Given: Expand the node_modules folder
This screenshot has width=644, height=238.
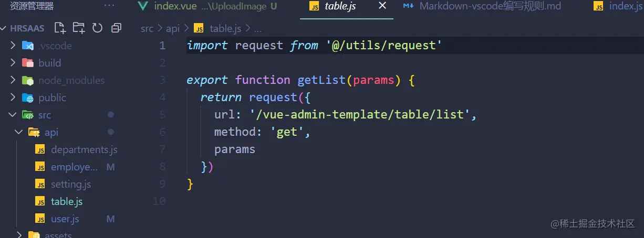Looking at the screenshot, I should pos(13,80).
